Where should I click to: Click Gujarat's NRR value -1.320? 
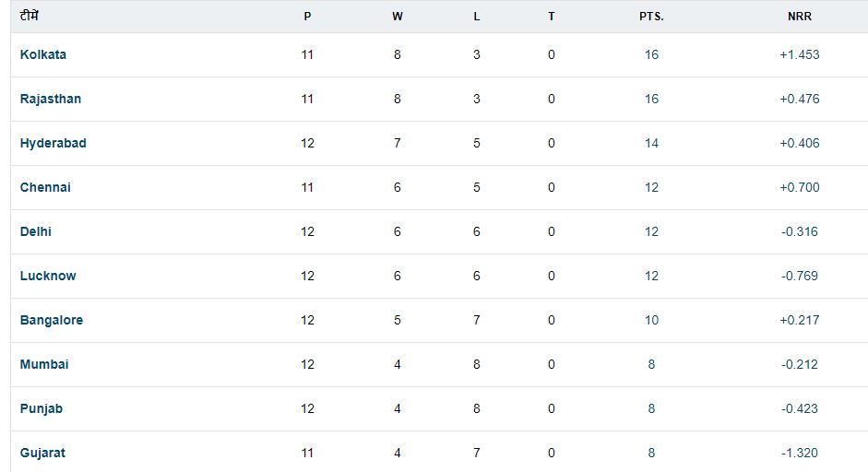point(799,453)
